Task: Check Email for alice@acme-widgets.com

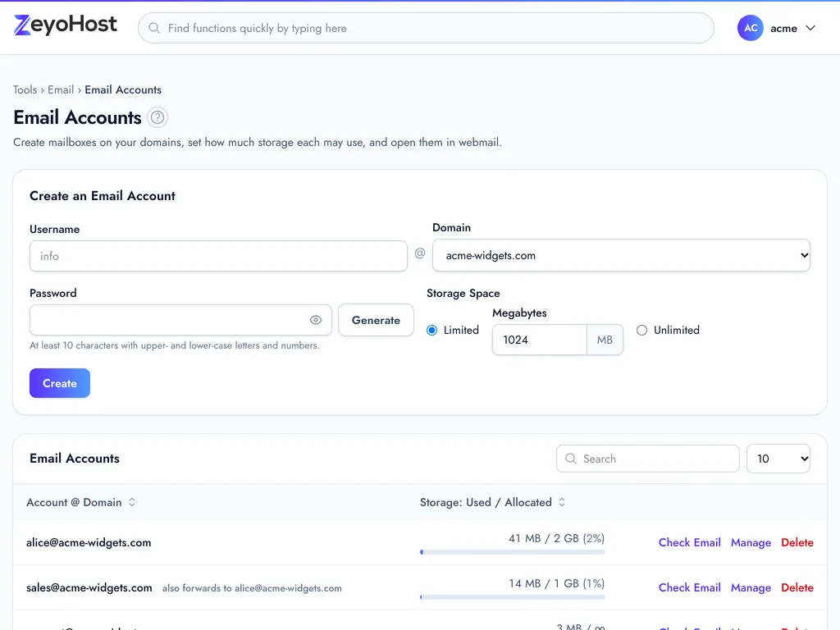Action: click(689, 542)
